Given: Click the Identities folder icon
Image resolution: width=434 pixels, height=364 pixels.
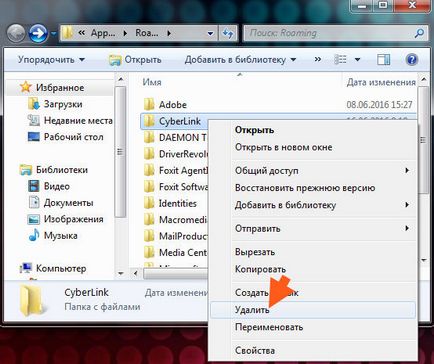Looking at the screenshot, I should point(149,203).
